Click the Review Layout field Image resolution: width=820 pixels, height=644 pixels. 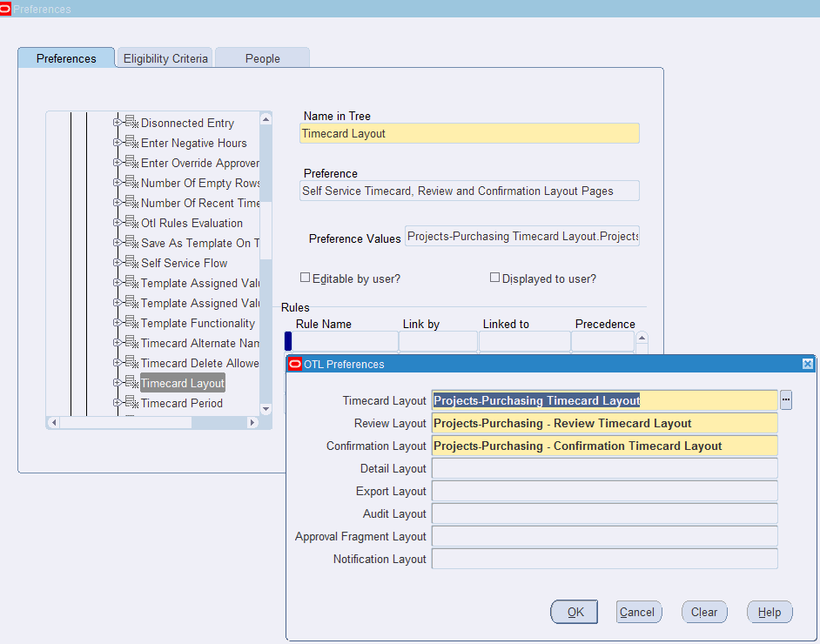pyautogui.click(x=604, y=423)
